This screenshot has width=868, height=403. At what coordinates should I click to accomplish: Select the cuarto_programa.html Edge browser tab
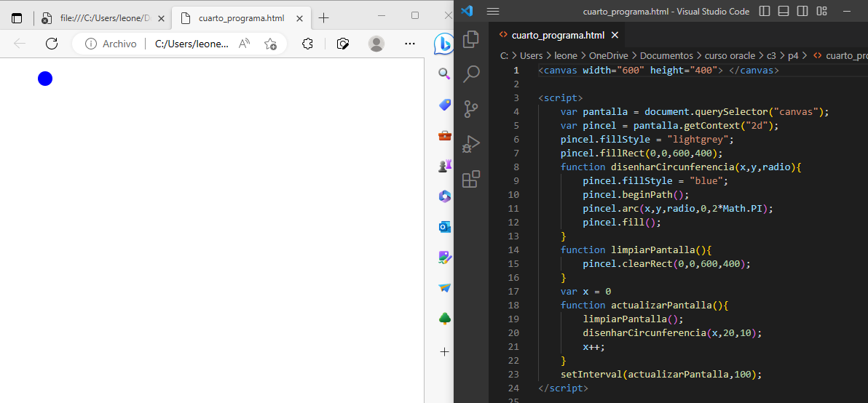pos(241,18)
